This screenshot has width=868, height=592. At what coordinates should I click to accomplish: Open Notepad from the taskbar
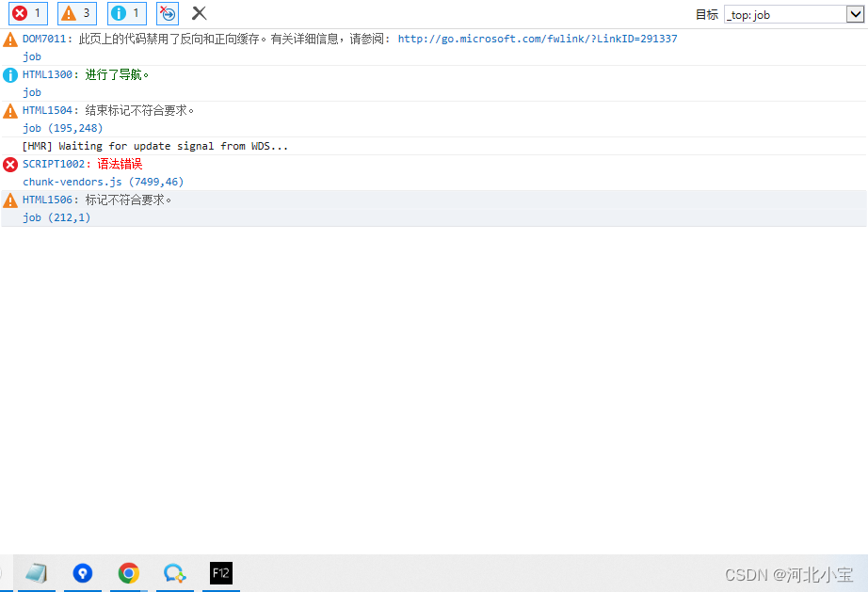[38, 573]
